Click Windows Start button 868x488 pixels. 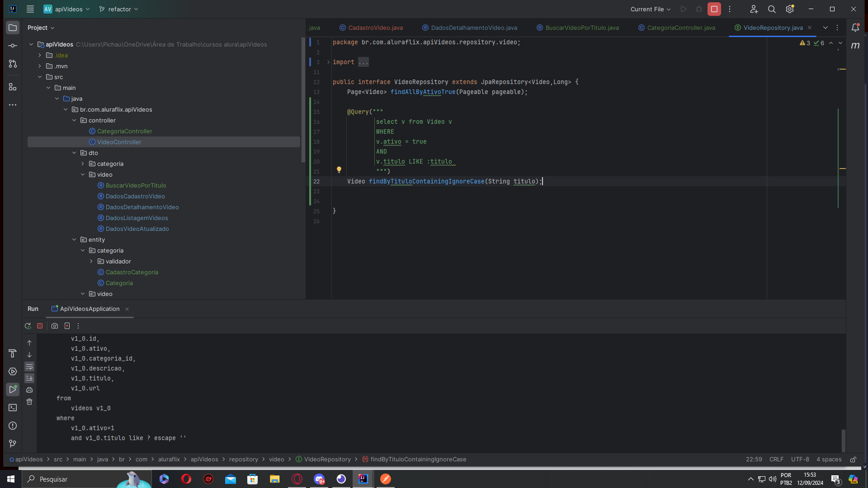click(11, 479)
